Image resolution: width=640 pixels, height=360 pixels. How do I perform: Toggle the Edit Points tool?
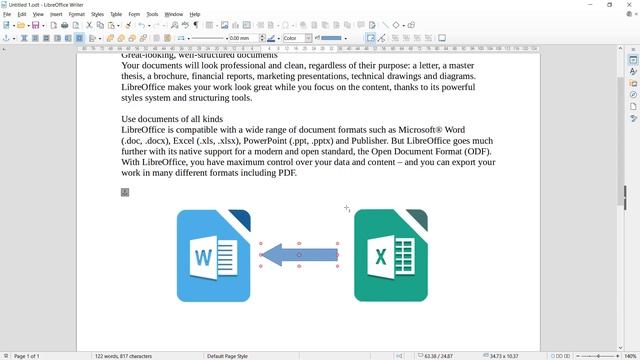[382, 38]
